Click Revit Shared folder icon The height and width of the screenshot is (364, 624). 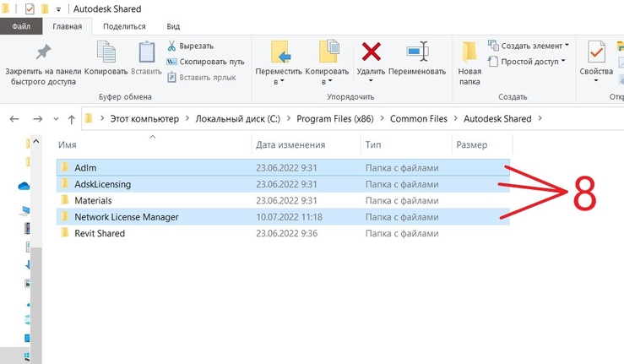pos(65,232)
